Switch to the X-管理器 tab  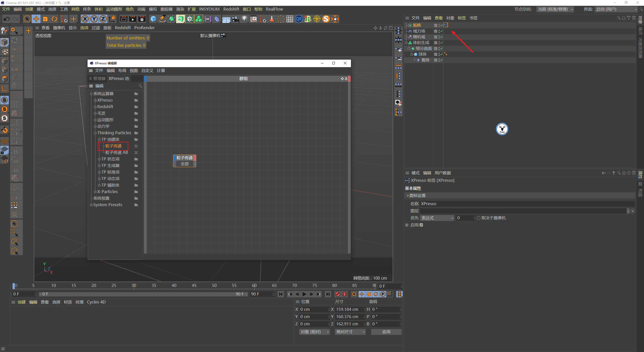pyautogui.click(x=97, y=78)
